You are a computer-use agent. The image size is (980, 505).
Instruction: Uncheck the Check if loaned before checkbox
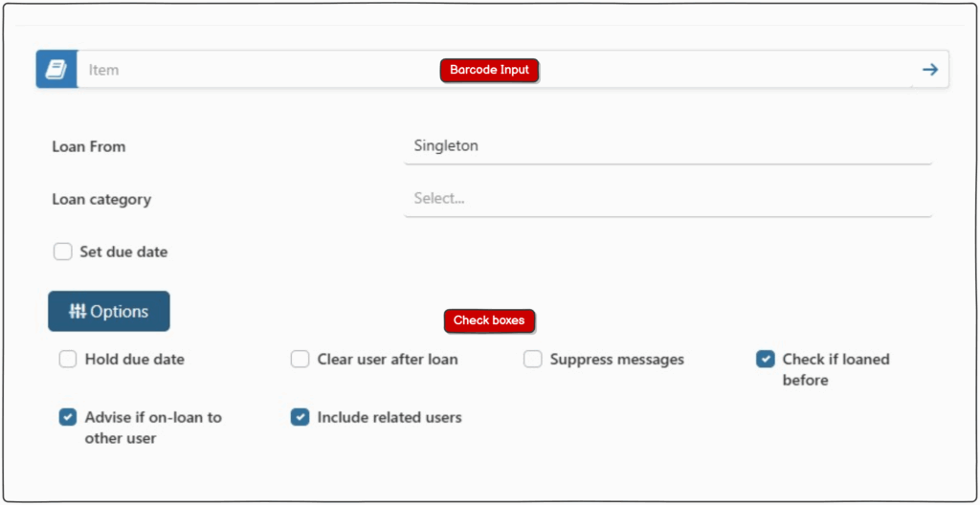(x=766, y=360)
